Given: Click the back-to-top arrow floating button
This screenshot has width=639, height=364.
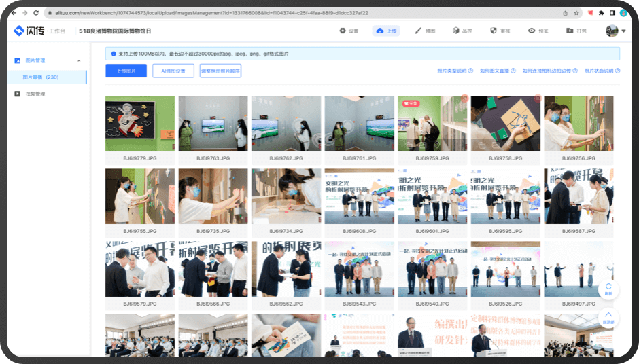Looking at the screenshot, I should coord(608,318).
